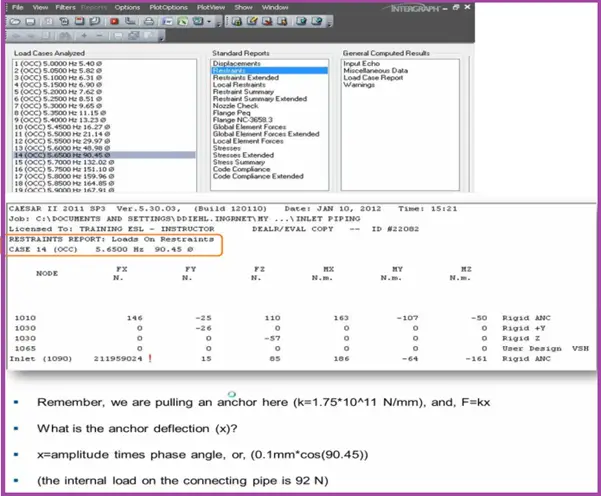The image size is (601, 496).
Task: Expand the lower toolbar overflow chevron
Action: [162, 38]
